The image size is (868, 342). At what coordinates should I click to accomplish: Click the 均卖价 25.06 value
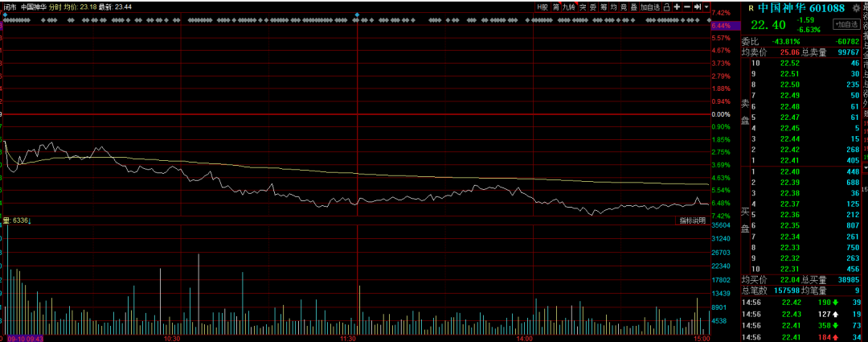(x=789, y=52)
